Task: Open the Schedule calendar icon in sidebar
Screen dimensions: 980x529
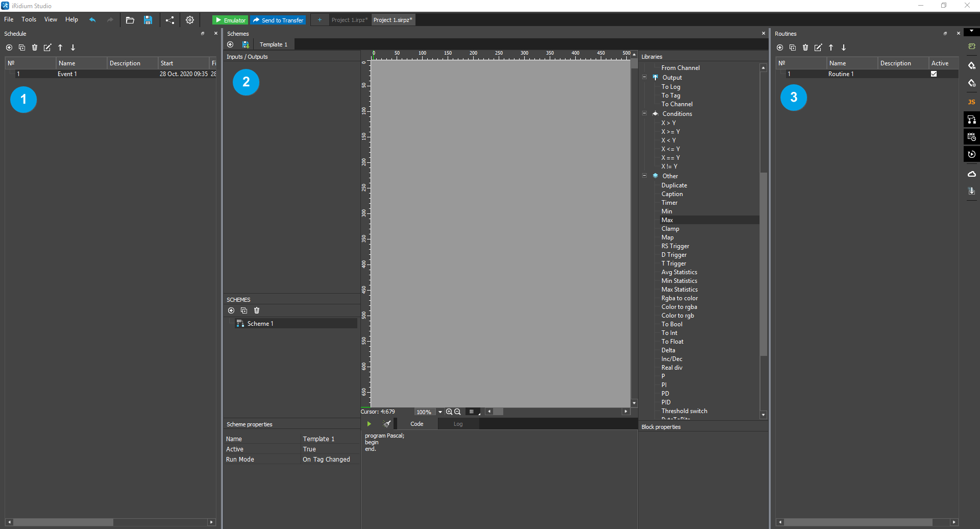Action: (971, 137)
